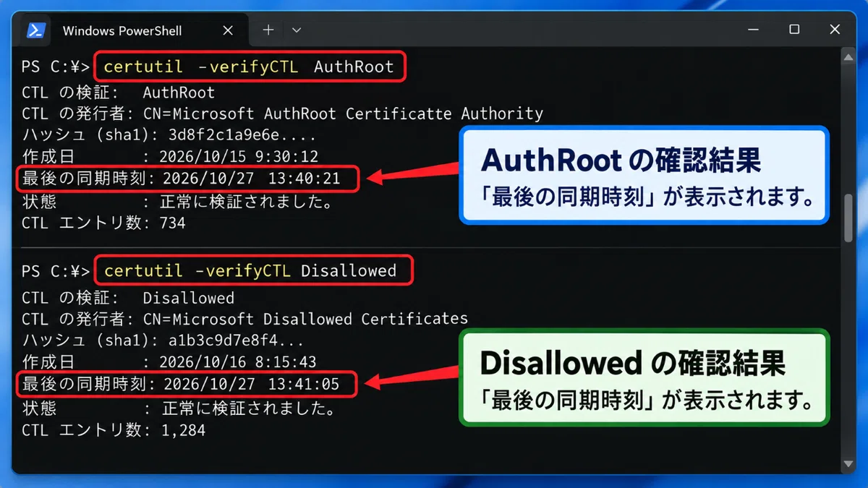Image resolution: width=868 pixels, height=488 pixels.
Task: Click the scrollbar down arrow
Action: pyautogui.click(x=849, y=463)
